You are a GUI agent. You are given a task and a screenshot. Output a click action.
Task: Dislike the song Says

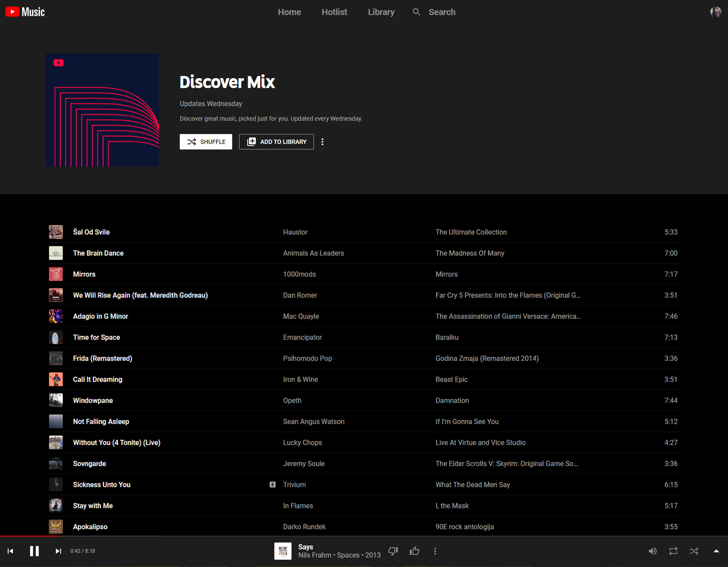click(393, 551)
